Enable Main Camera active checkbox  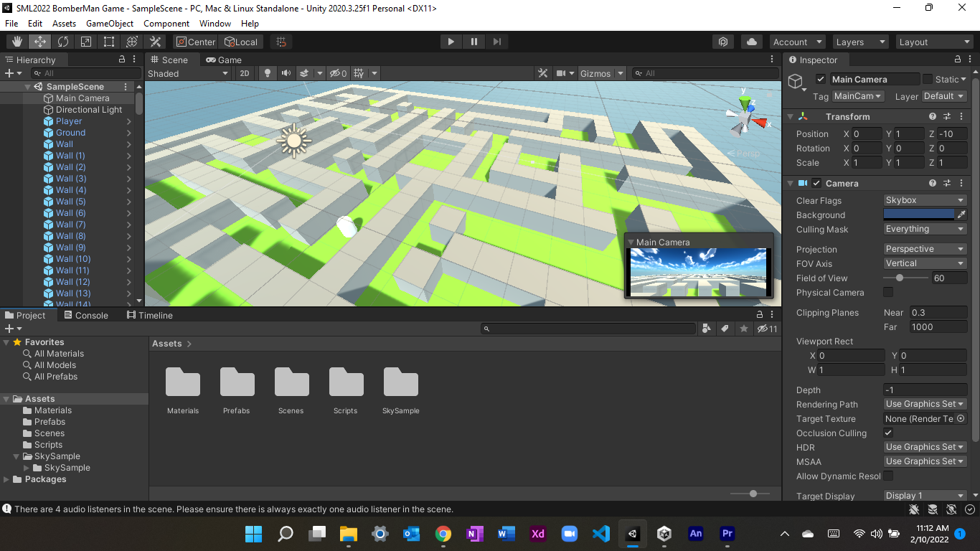click(x=821, y=79)
